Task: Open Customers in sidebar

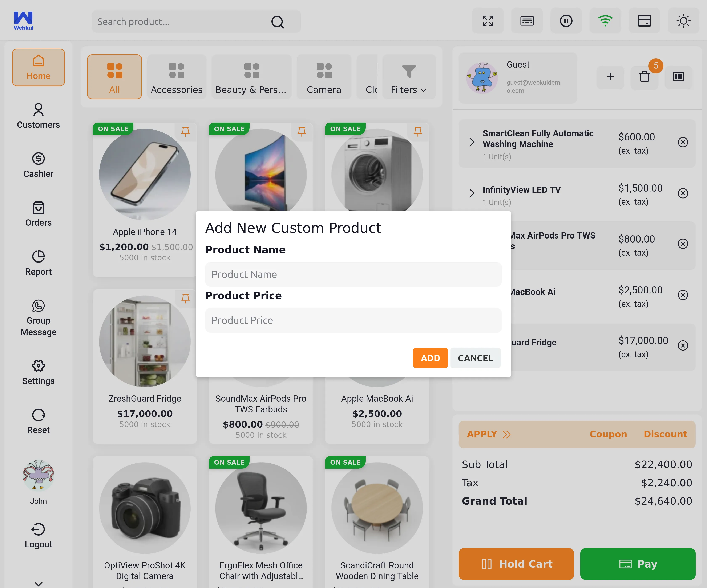Action: (x=38, y=116)
